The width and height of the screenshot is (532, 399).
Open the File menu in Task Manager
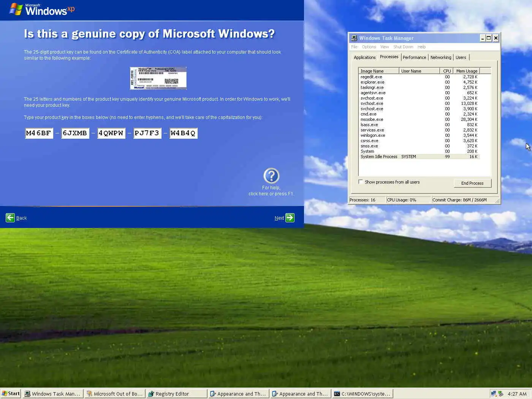(354, 47)
